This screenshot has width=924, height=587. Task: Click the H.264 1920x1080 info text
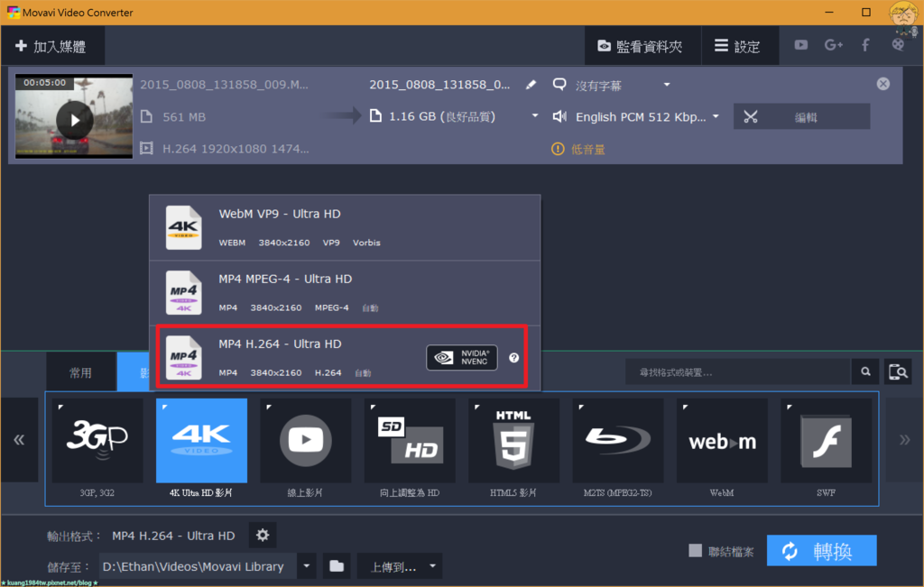click(236, 149)
